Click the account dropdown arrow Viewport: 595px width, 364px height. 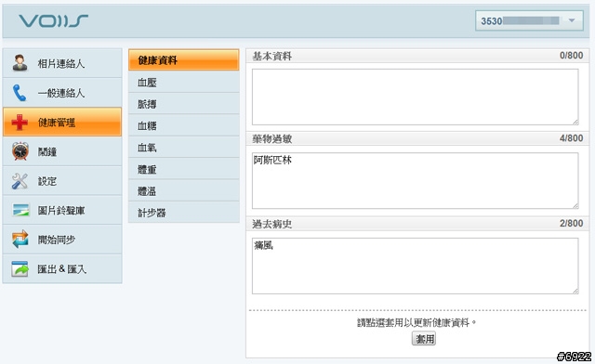click(x=572, y=20)
